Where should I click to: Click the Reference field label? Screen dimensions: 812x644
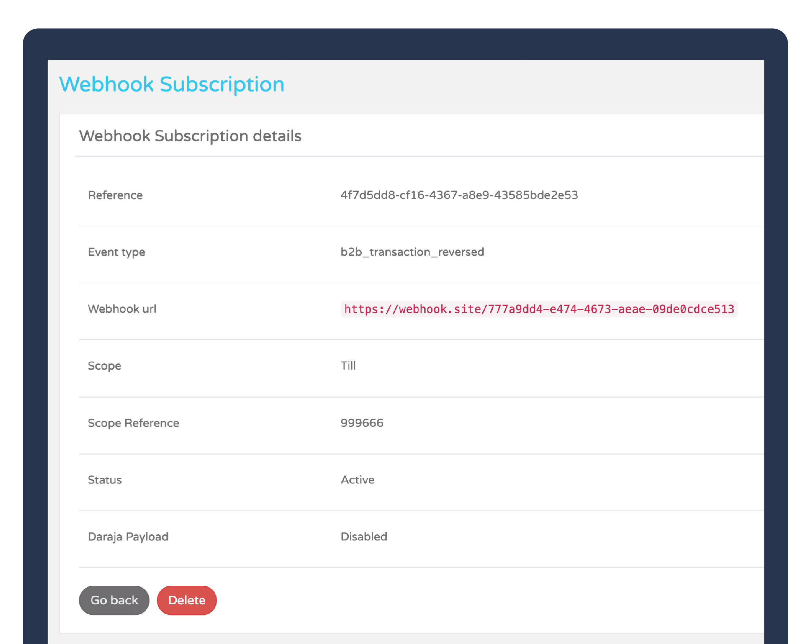(x=115, y=195)
